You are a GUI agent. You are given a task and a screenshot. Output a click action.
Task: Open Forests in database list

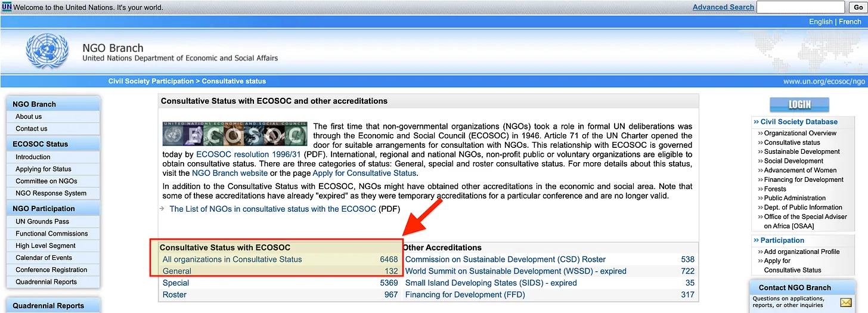(775, 189)
